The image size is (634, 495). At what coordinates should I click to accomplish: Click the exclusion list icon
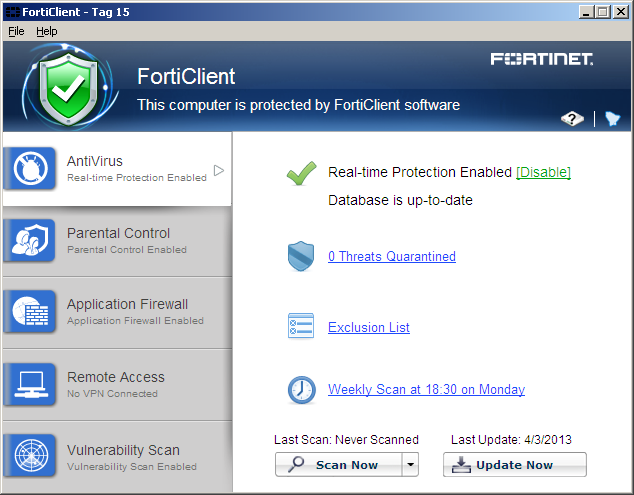(x=301, y=327)
